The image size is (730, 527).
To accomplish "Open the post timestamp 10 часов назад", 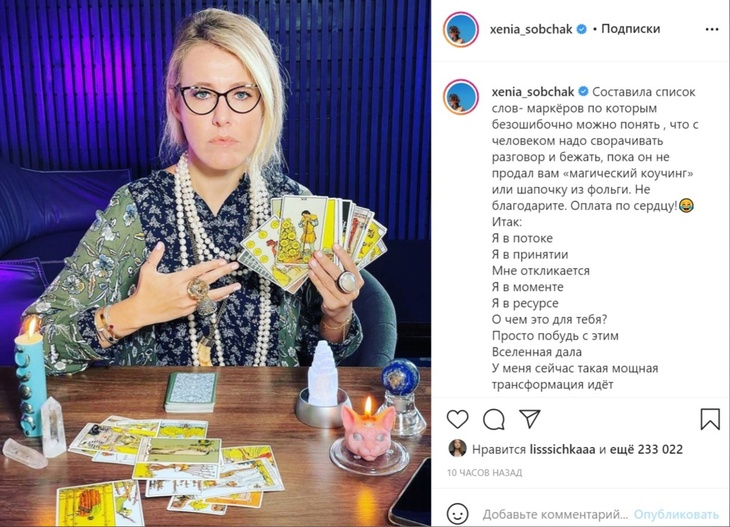I will coord(484,473).
